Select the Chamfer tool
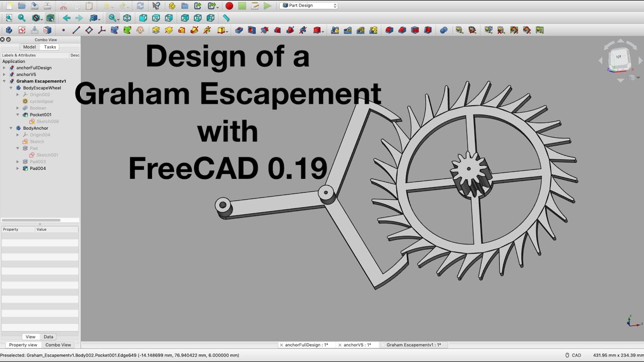The width and height of the screenshot is (644, 362). [402, 30]
